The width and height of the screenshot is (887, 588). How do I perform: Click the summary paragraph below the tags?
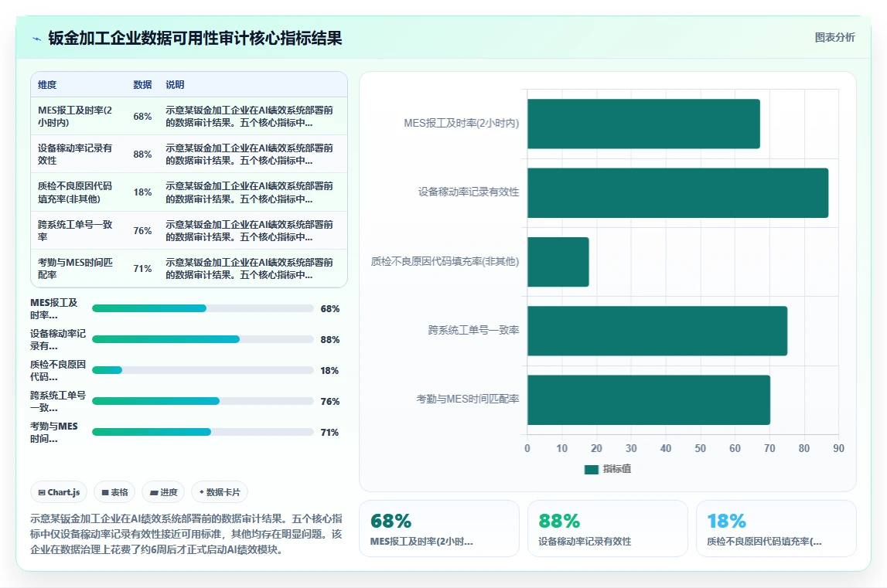pos(186,534)
